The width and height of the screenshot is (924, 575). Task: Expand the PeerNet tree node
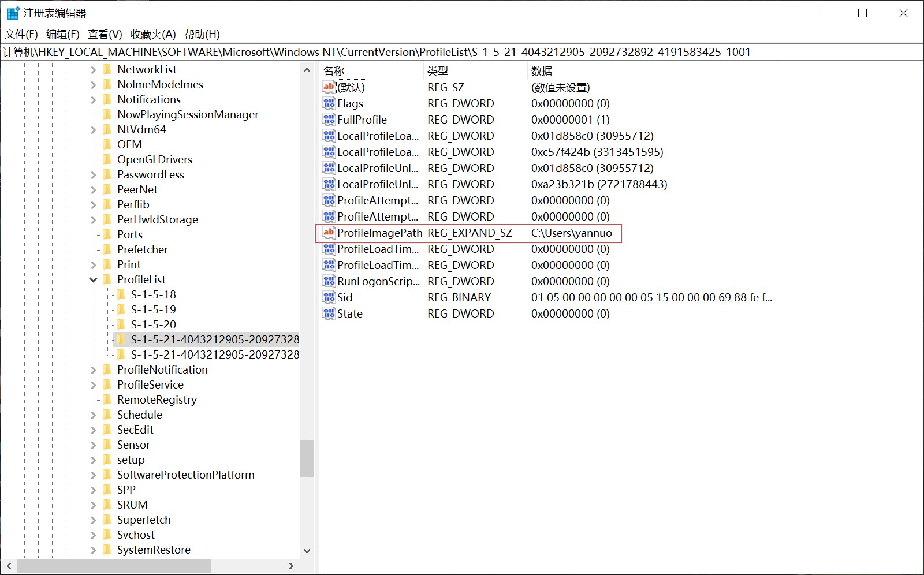[x=93, y=189]
